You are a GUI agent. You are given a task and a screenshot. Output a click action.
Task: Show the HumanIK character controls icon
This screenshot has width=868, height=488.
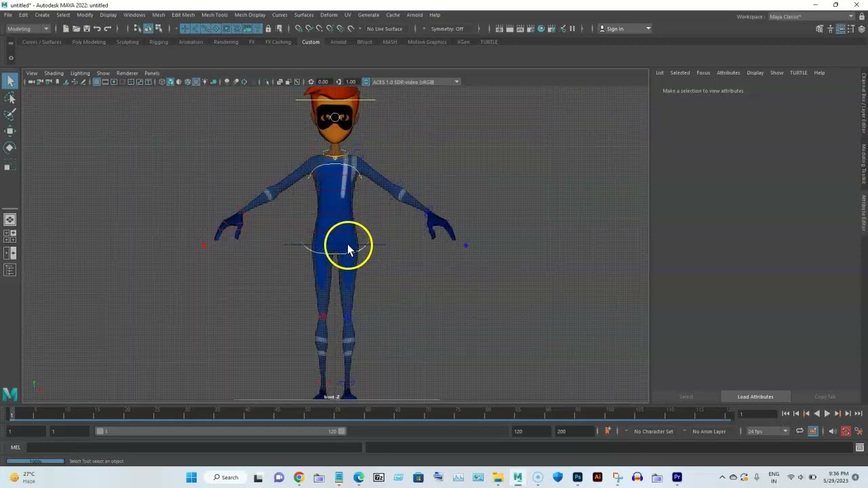tap(830, 28)
